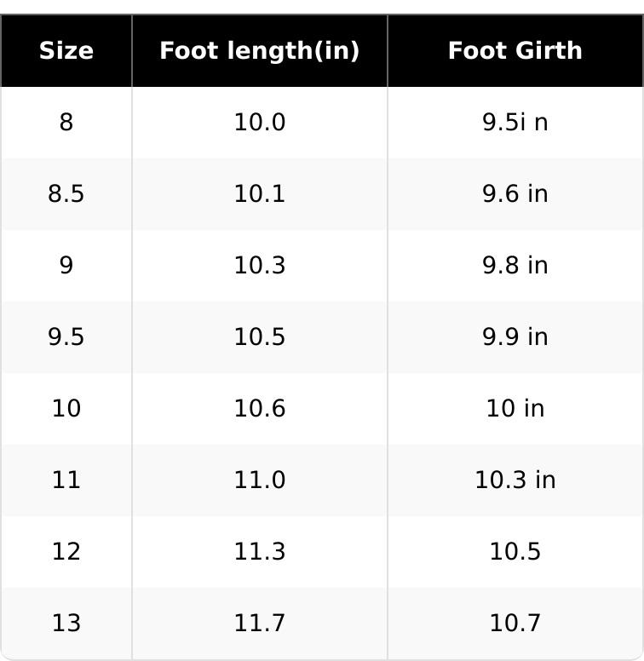Select the 9.9 in girth cell
Screen dimensions: 644x661
click(x=515, y=337)
